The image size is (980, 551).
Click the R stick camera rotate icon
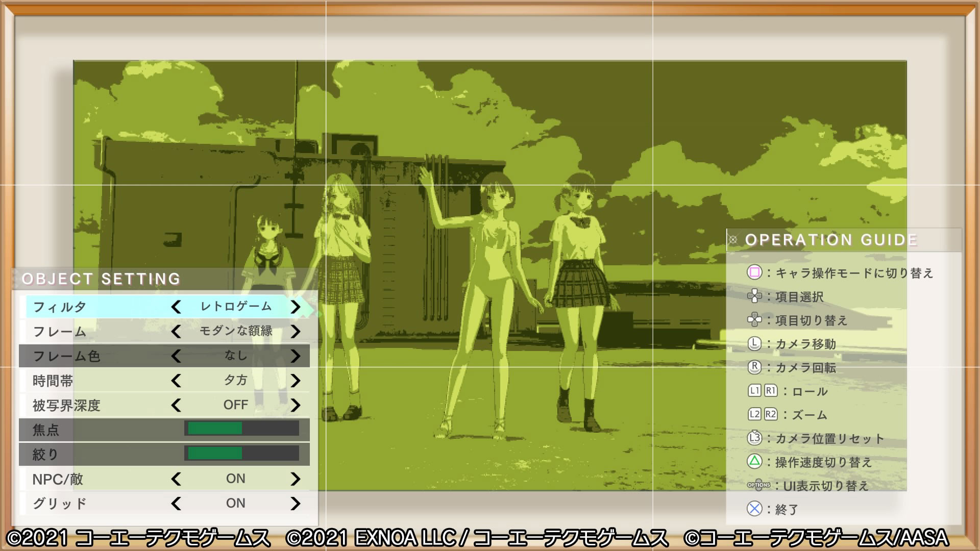754,367
